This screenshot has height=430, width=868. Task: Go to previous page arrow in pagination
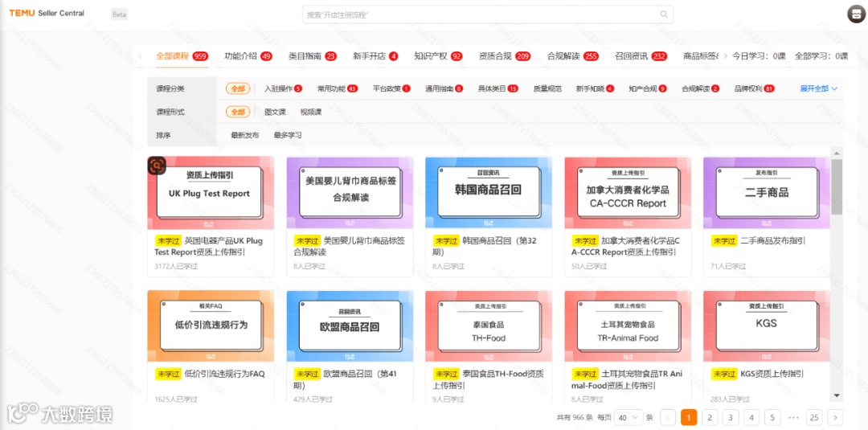coord(668,417)
